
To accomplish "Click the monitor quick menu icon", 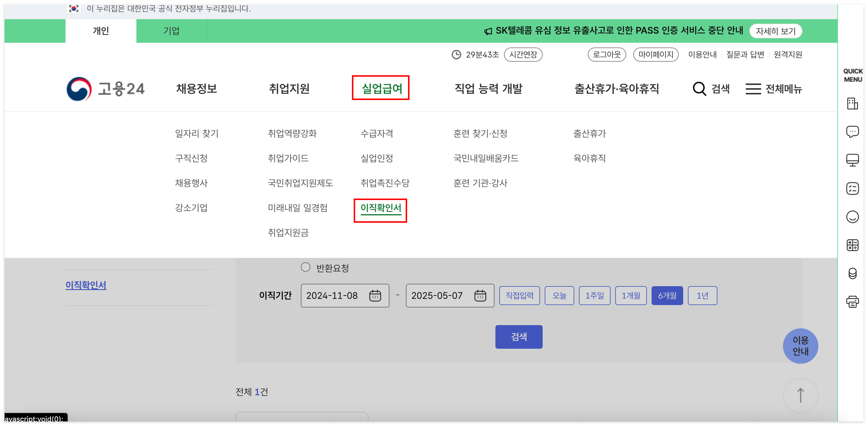I will [852, 160].
